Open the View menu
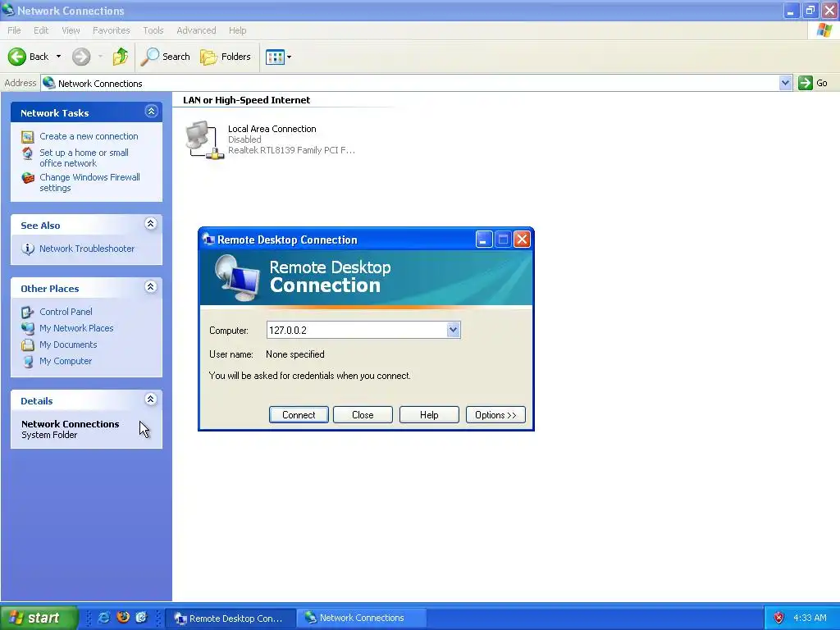 click(x=71, y=30)
